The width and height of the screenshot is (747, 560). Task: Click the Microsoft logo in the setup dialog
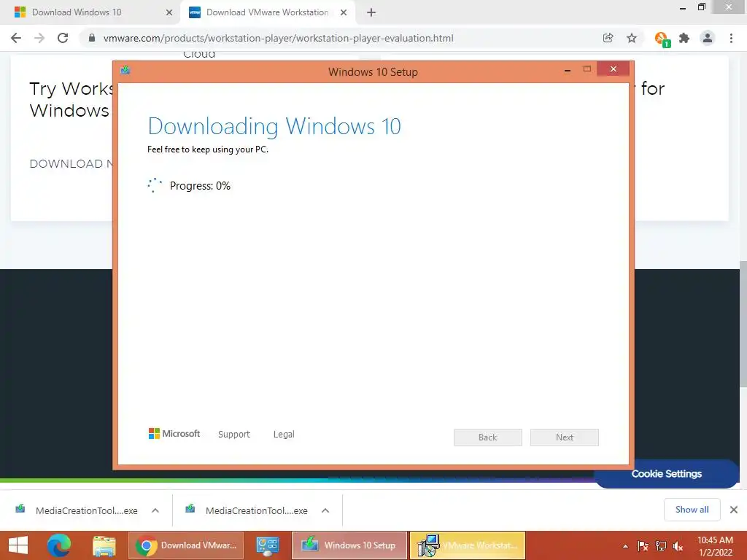(174, 433)
